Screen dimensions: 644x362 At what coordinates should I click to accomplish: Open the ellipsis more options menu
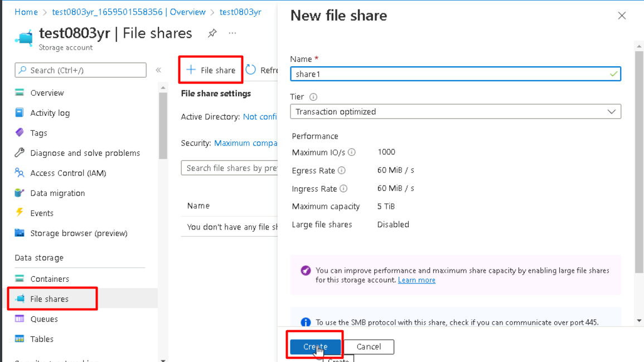(233, 33)
